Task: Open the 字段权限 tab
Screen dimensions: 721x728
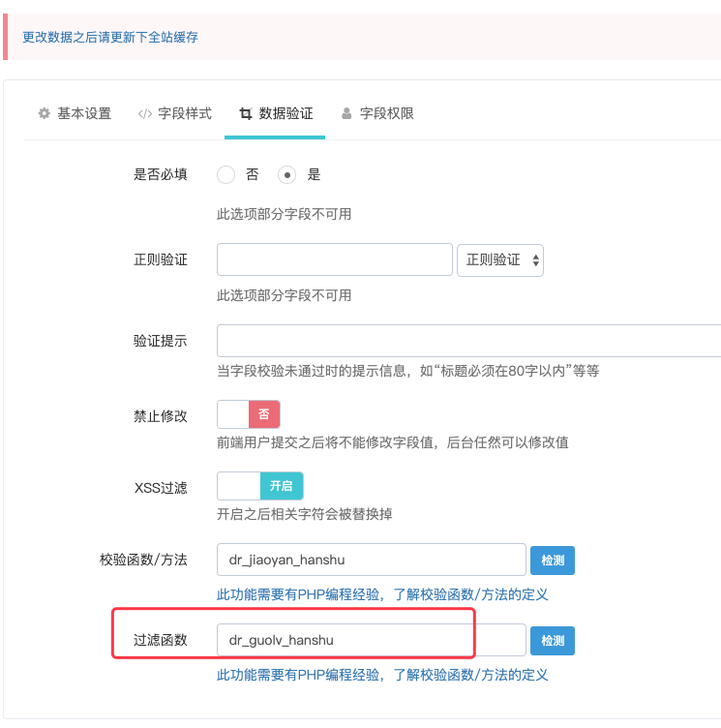Action: (x=376, y=114)
